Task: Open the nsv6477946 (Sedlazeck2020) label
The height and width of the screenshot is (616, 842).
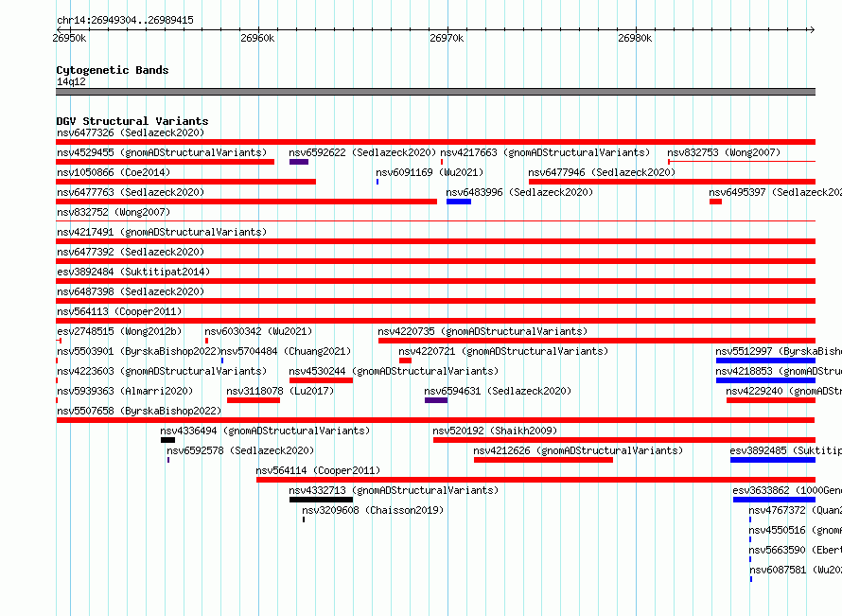Action: 602,172
